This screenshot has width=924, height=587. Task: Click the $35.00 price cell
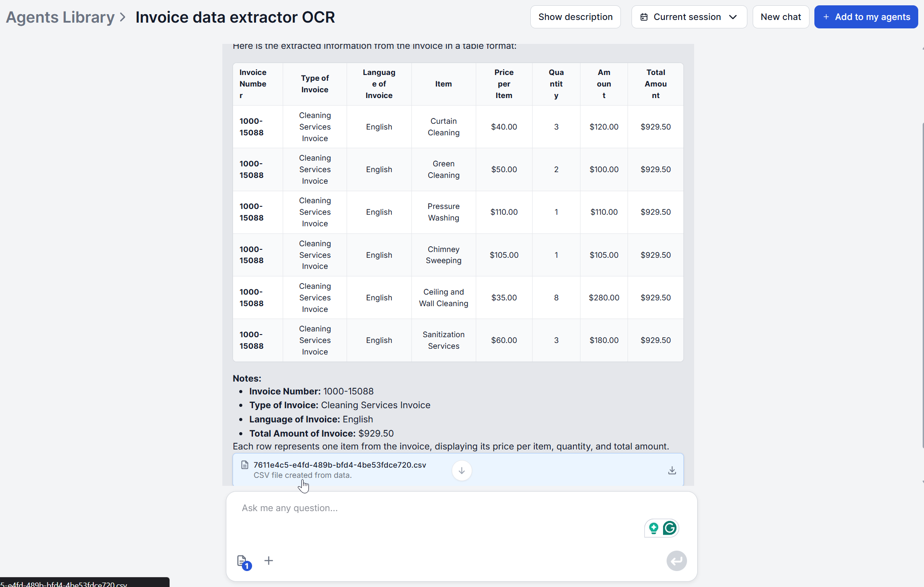504,298
